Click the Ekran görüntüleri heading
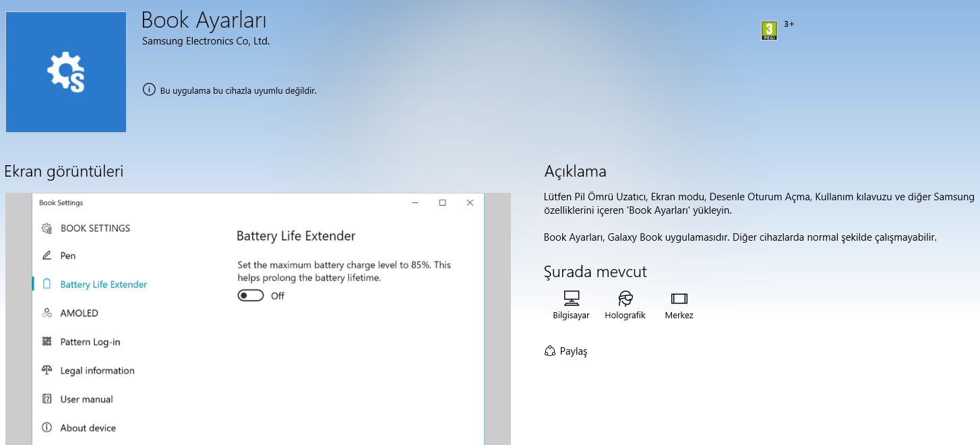 (64, 171)
